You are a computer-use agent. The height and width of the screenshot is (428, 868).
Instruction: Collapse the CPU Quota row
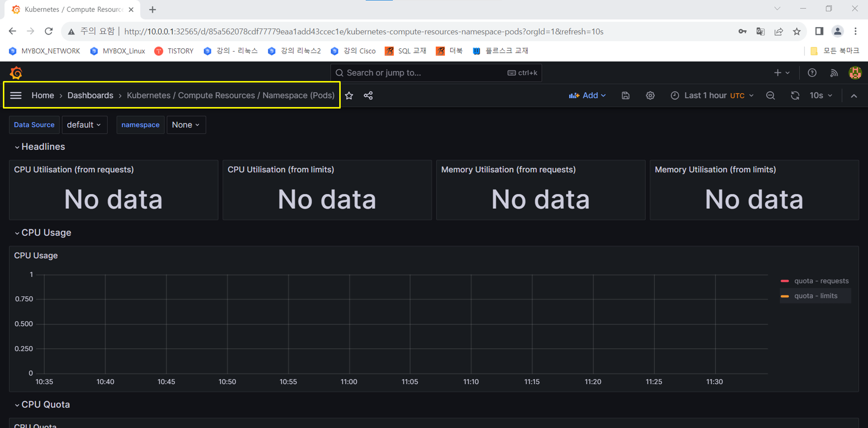click(x=42, y=404)
